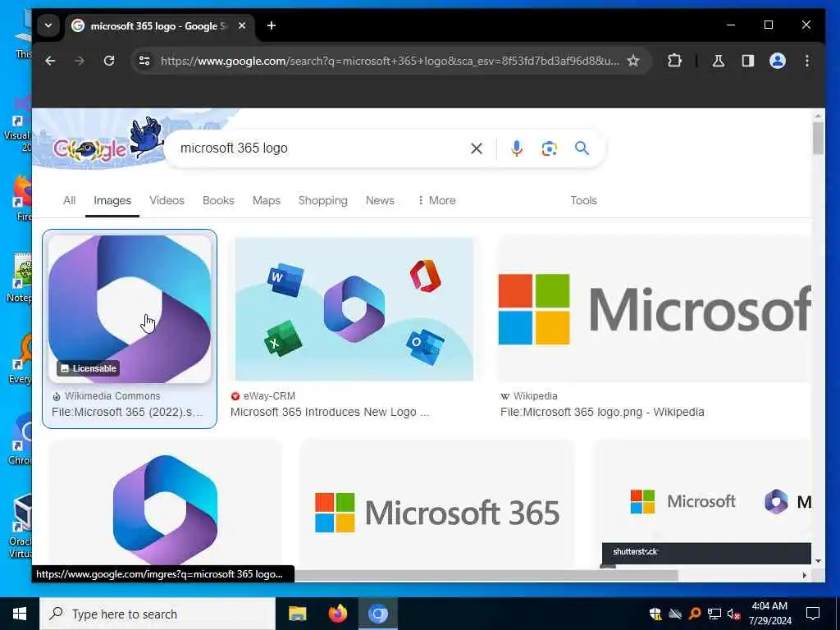The image size is (840, 630).
Task: Open the eWay-CRM logo image
Action: click(x=354, y=309)
